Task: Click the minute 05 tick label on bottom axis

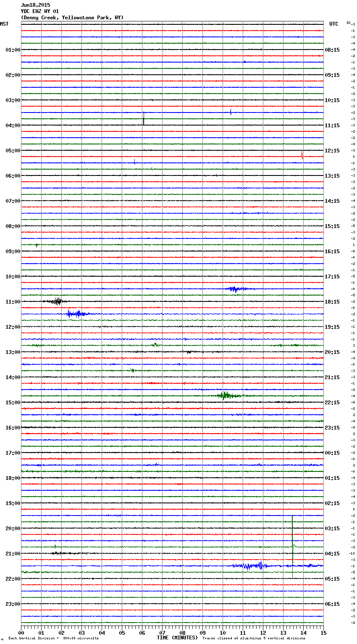Action: coord(122,633)
